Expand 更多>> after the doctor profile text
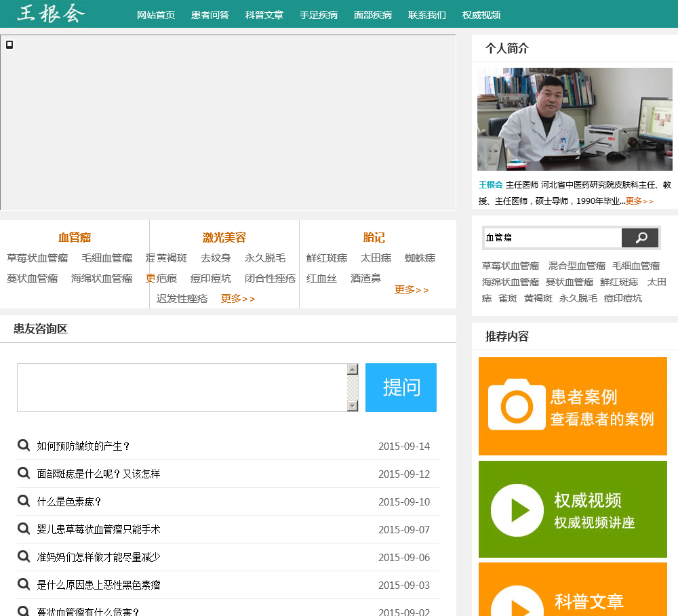The image size is (678, 616). pyautogui.click(x=639, y=201)
